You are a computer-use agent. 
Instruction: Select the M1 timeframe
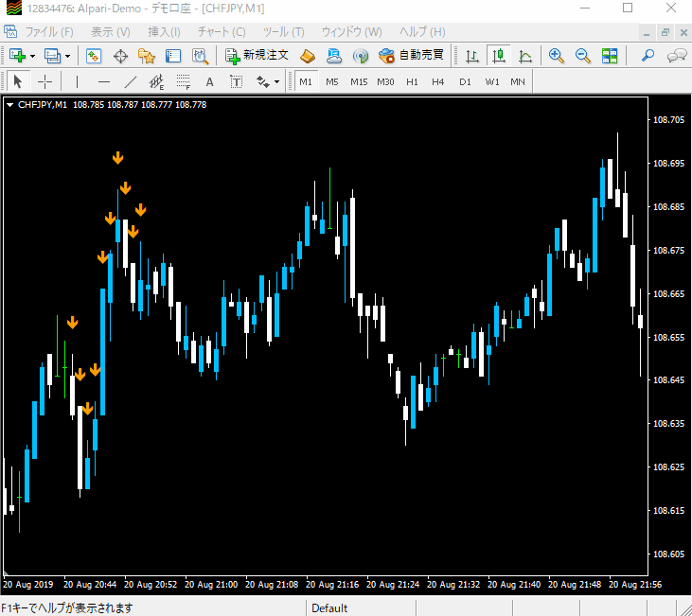click(x=306, y=81)
